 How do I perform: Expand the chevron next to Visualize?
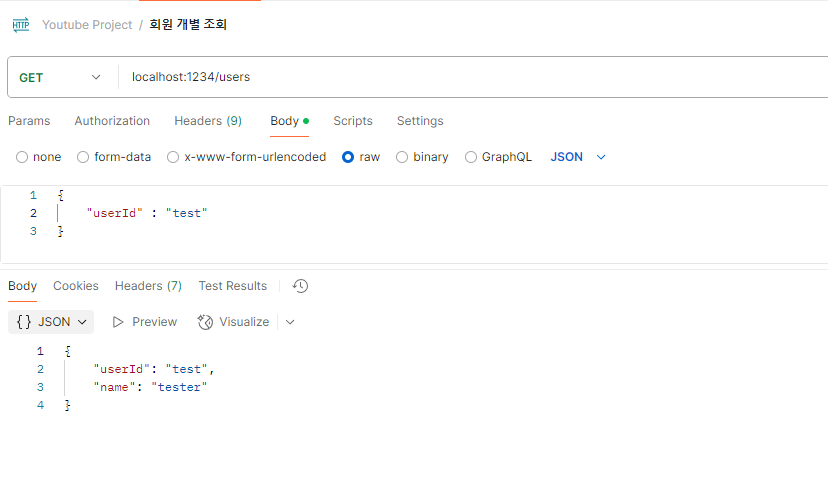pos(290,322)
